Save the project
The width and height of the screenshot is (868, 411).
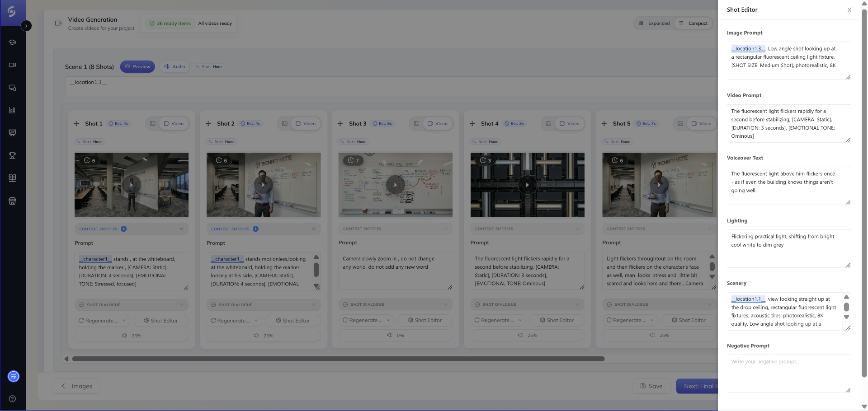pos(651,386)
